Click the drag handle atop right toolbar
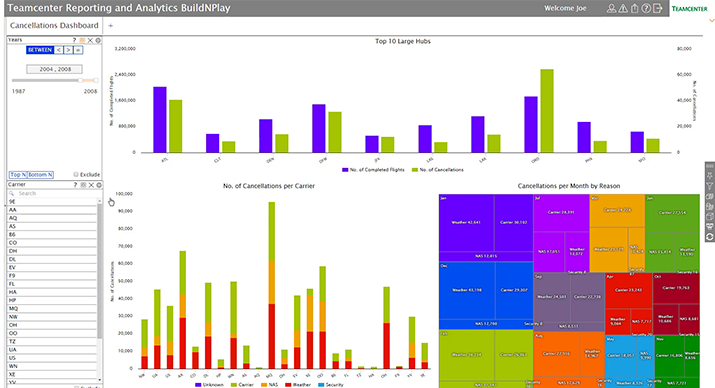Screen dimensions: 715x388 point(710,166)
